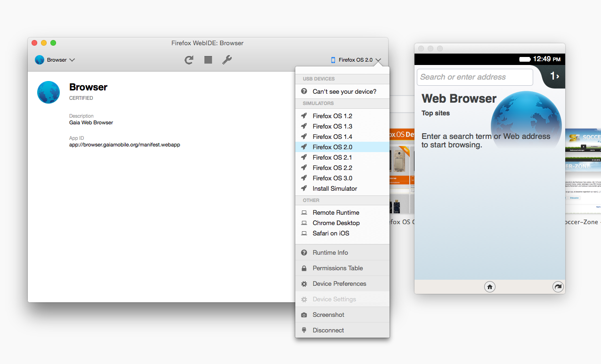The image size is (601, 364).
Task: Click the camera icon beside Screenshot
Action: click(304, 315)
